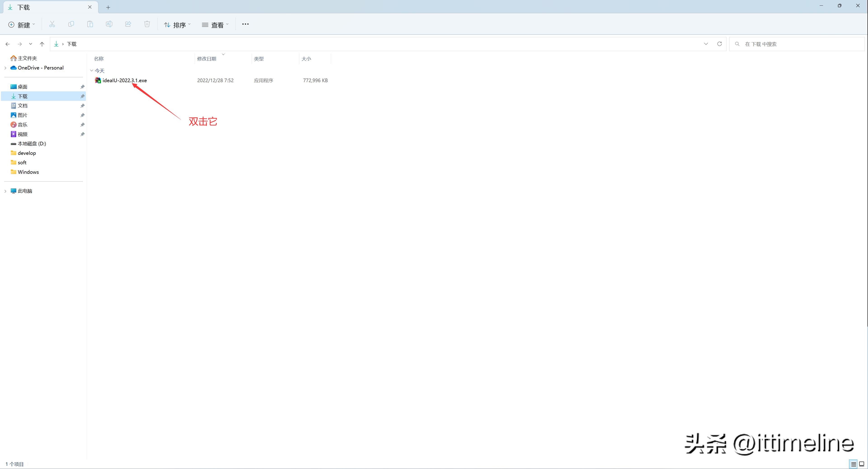Open the 查看 view dropdown
Viewport: 868px width, 469px height.
click(x=215, y=25)
